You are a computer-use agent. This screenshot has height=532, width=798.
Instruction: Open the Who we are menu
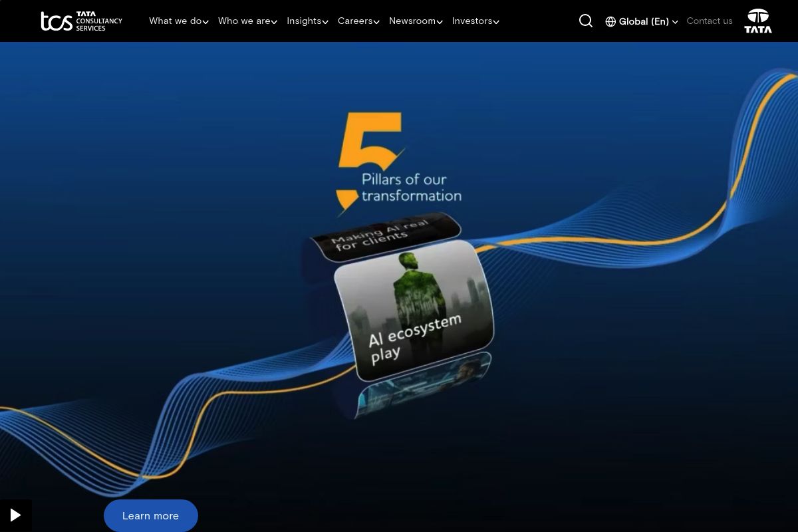tap(244, 21)
